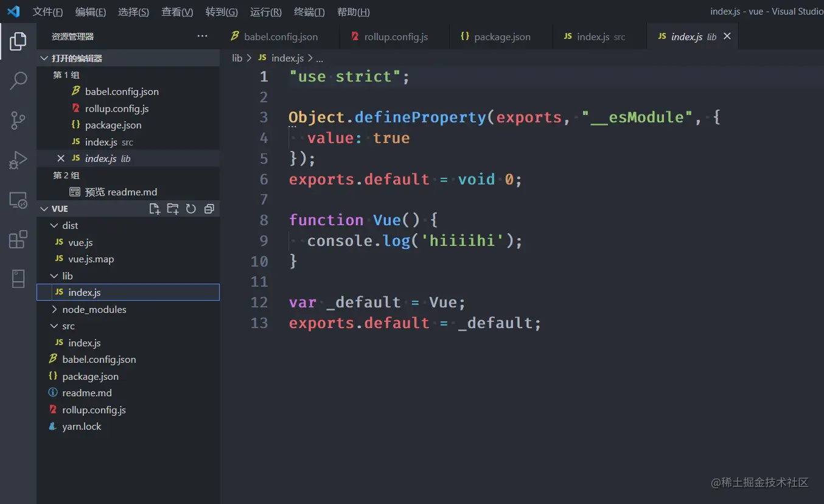Open the Explorer view in the activity bar
Screen dimensions: 824x504
[18, 41]
